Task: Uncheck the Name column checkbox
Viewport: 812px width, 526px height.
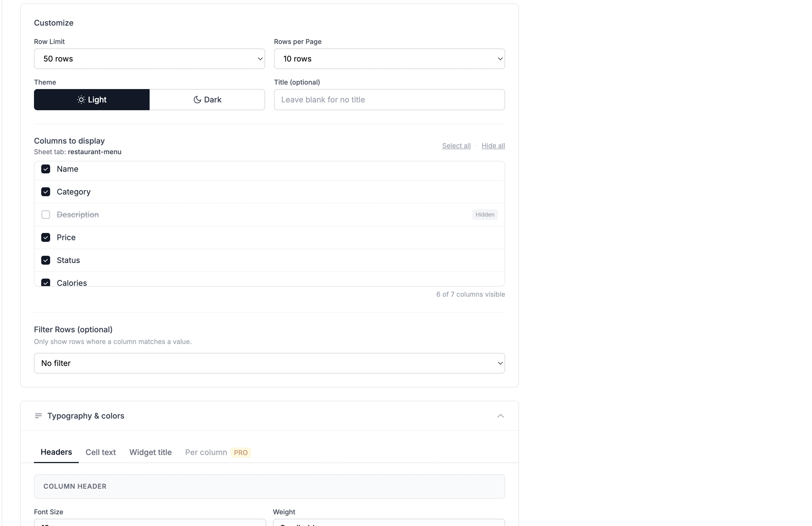Action: click(46, 169)
